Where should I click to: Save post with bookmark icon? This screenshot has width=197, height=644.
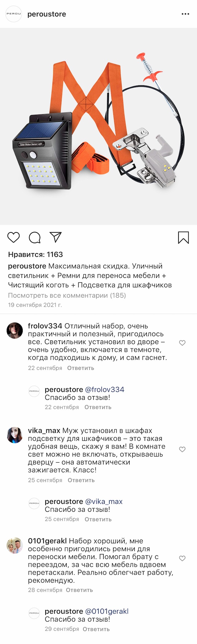click(x=183, y=238)
